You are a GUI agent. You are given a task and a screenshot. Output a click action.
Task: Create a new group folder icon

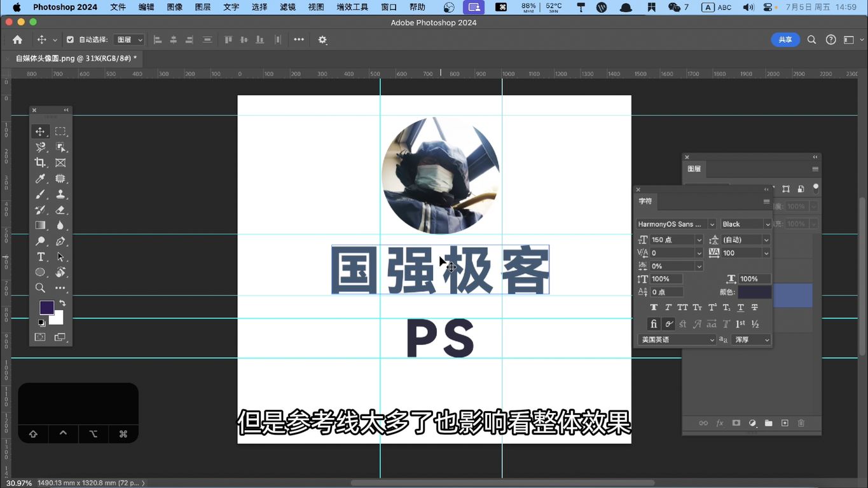pos(769,423)
